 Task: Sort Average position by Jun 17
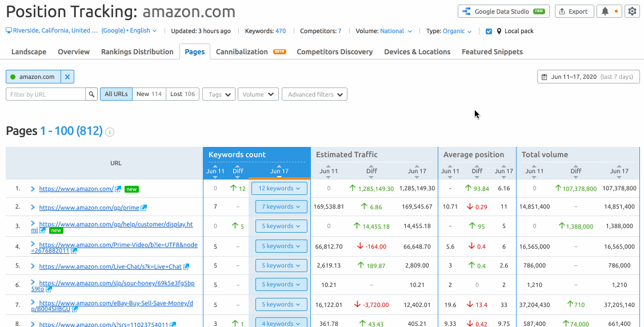[x=503, y=171]
